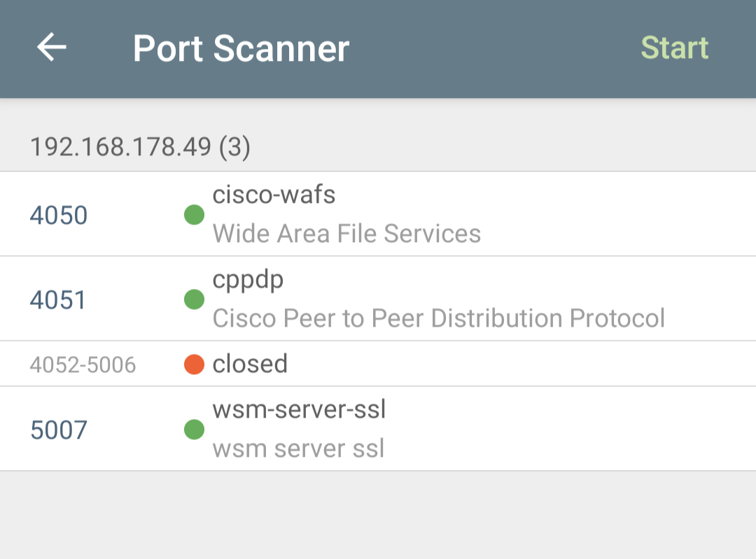Click the green status dot for port 4051
The height and width of the screenshot is (559, 756).
point(195,299)
